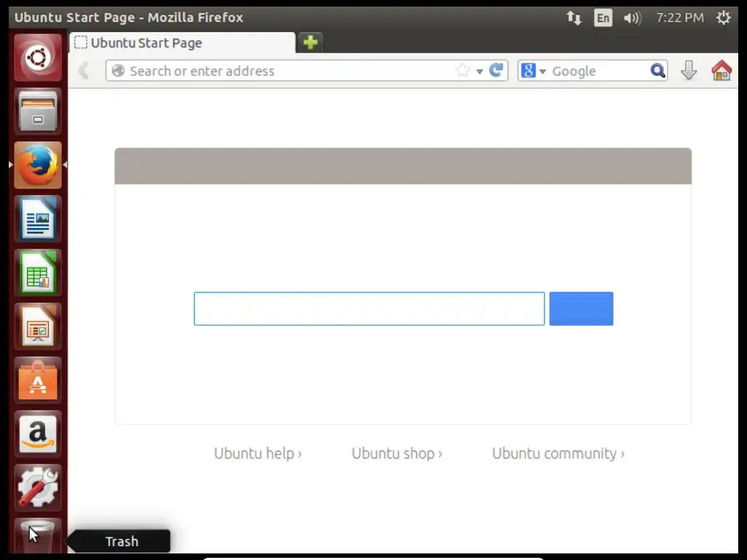Focus the start page search field
This screenshot has width=747, height=560.
click(369, 308)
